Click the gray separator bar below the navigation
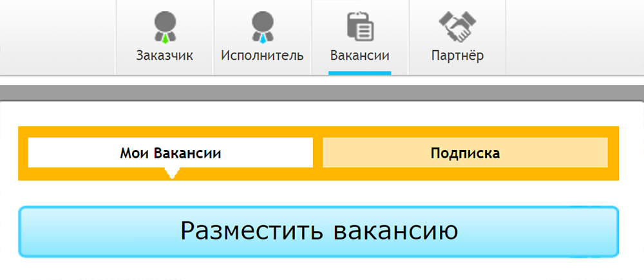Image resolution: width=644 pixels, height=280 pixels. pyautogui.click(x=322, y=92)
